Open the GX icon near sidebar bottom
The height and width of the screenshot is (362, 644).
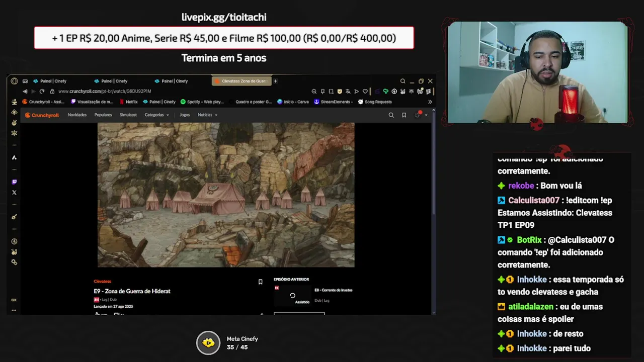click(14, 300)
